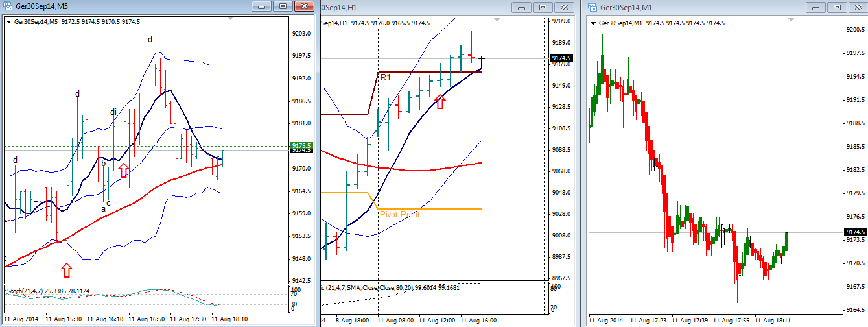868x327 pixels.
Task: Click '11 Aug 16:00' on H1 time axis
Action: tap(478, 320)
